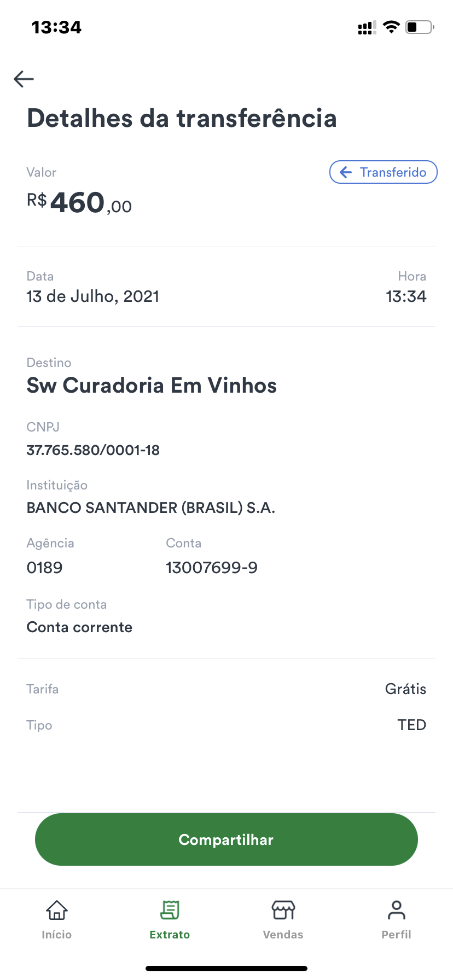Image resolution: width=453 pixels, height=980 pixels.
Task: Open the Início home icon
Action: coord(57,910)
